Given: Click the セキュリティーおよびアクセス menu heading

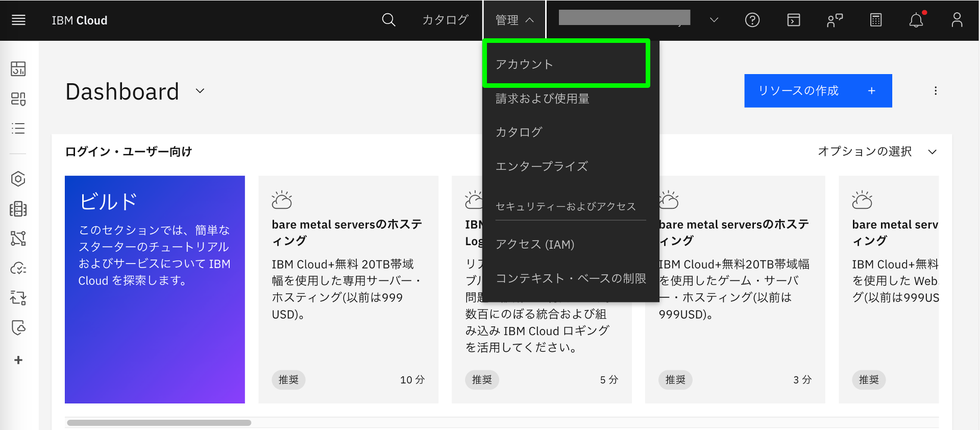Looking at the screenshot, I should pos(566,206).
